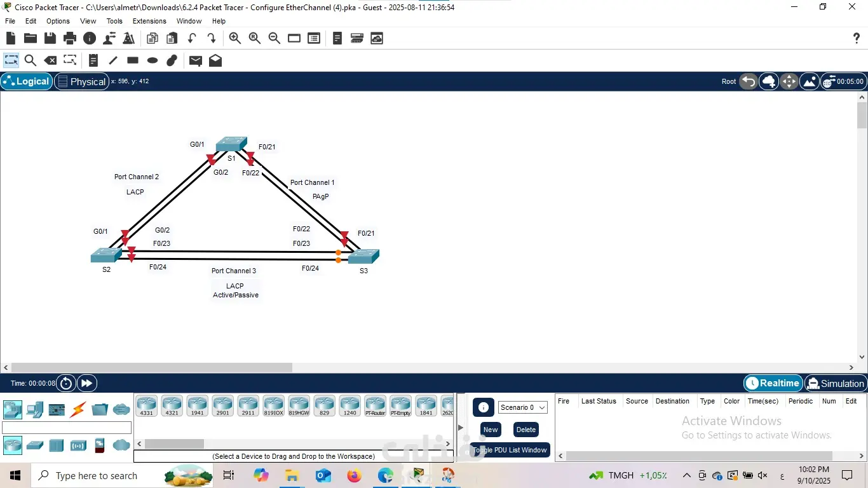Image resolution: width=868 pixels, height=488 pixels.
Task: Select the End Devices category
Action: pos(35,410)
